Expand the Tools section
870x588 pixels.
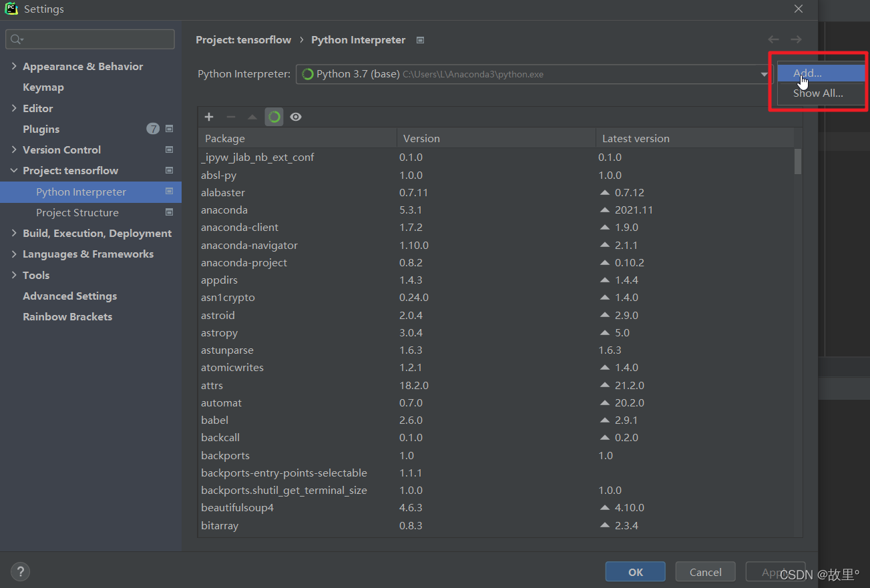coord(14,275)
